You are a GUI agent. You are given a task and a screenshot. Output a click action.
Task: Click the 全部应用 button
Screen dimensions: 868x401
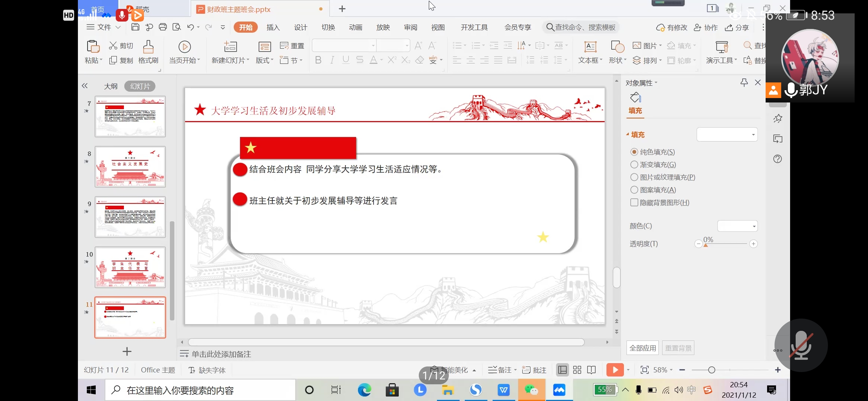pos(642,348)
